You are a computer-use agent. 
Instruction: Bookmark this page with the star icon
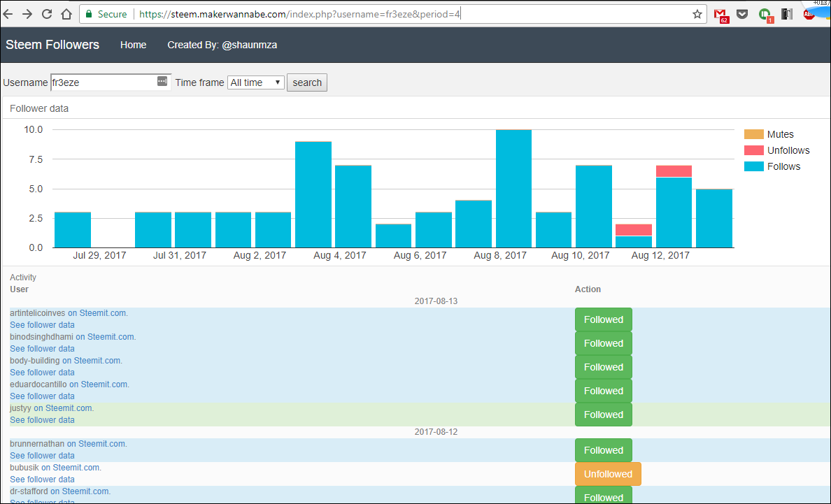point(697,14)
